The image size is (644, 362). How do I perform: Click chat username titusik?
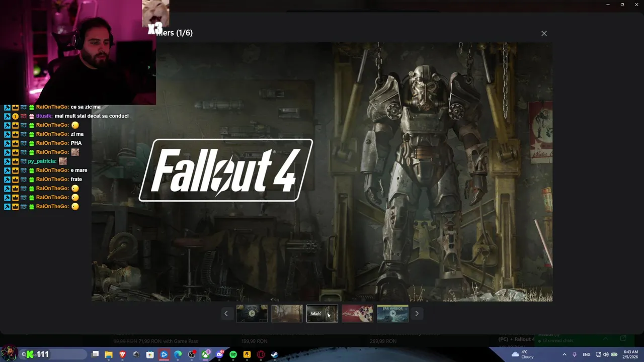44,116
